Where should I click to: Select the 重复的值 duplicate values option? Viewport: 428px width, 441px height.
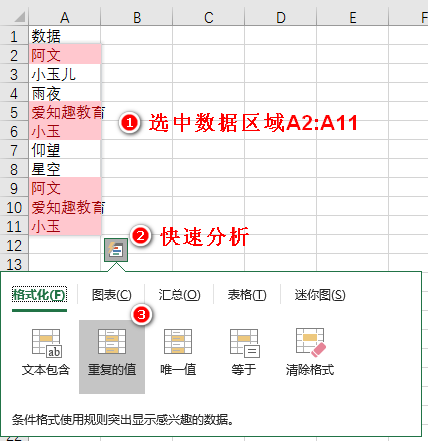point(112,357)
